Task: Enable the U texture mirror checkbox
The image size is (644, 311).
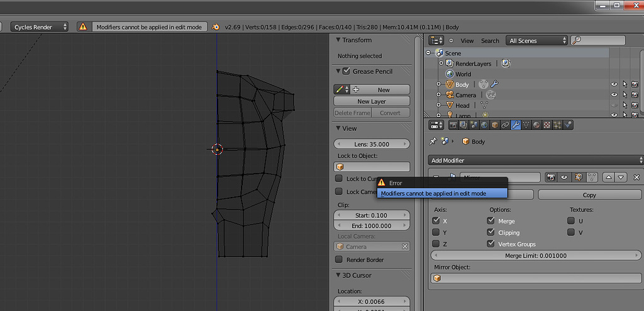Action: click(x=571, y=220)
